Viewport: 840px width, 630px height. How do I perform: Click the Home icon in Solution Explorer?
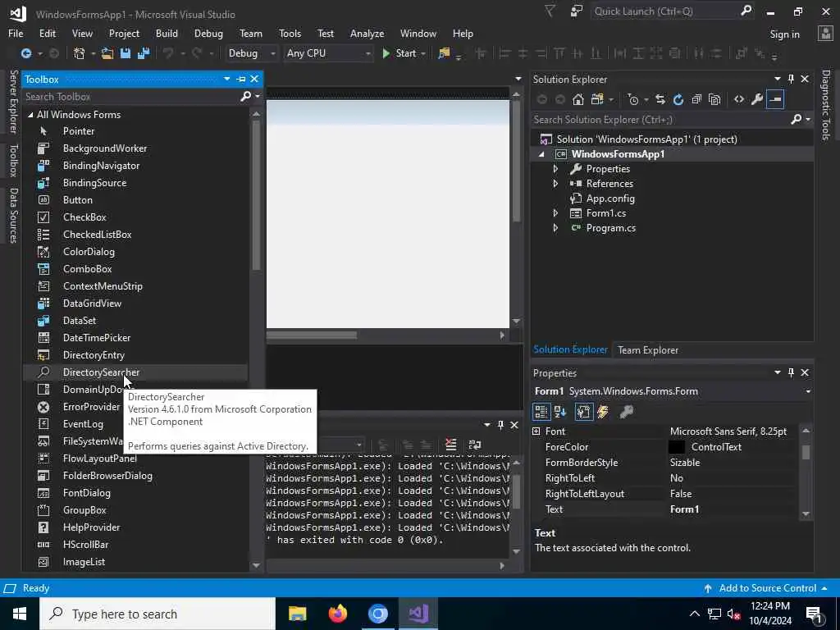(x=577, y=99)
